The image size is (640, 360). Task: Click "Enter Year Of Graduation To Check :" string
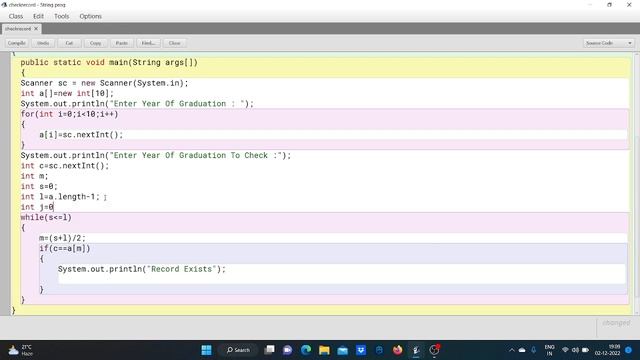point(196,156)
